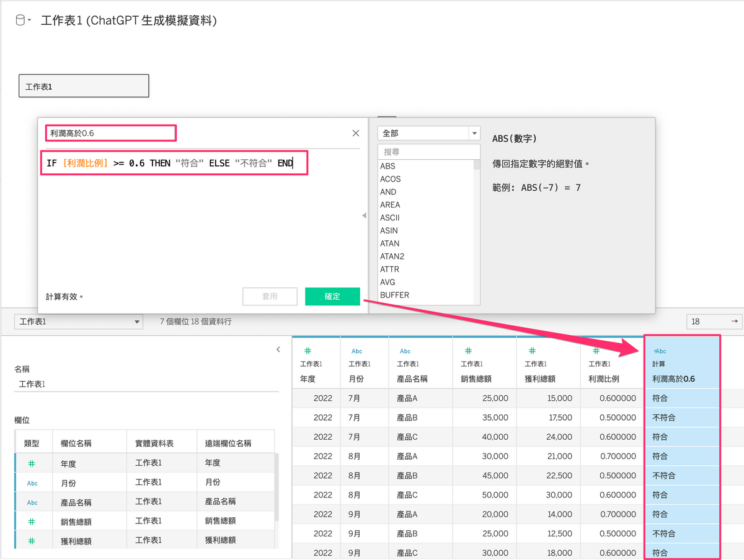Image resolution: width=744 pixels, height=560 pixels.
Task: Click the 22,500 profit cell
Action: 548,475
